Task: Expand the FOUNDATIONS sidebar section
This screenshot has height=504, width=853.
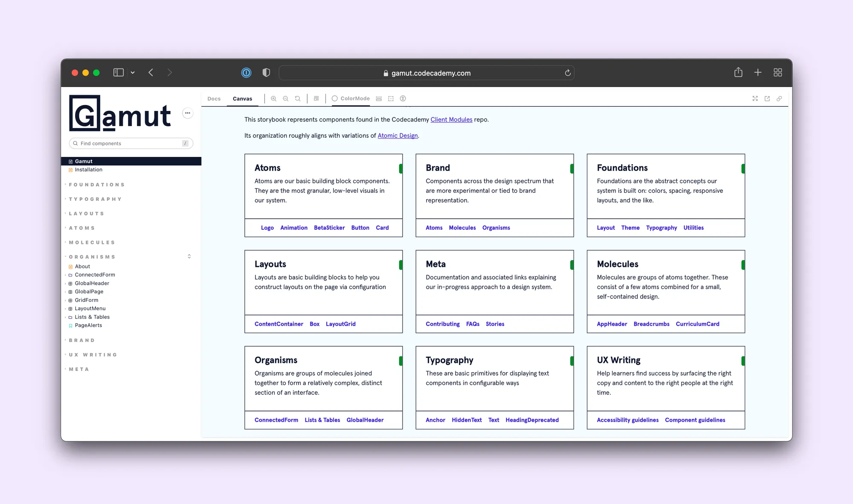Action: [97, 185]
